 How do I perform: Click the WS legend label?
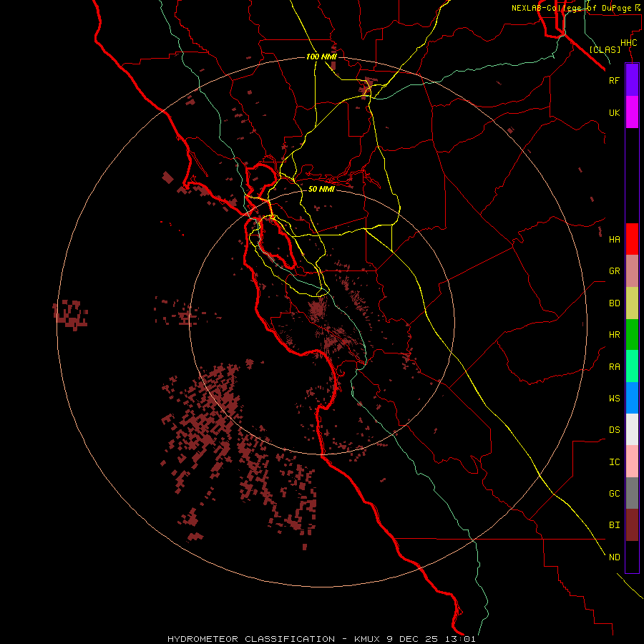coord(614,398)
